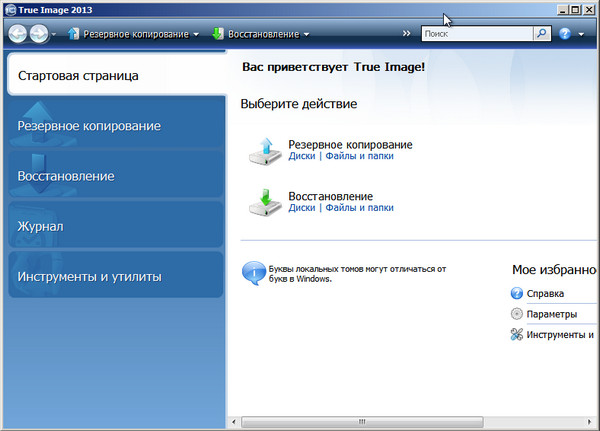Click the forward navigation arrow icon
600x431 pixels.
coord(39,34)
